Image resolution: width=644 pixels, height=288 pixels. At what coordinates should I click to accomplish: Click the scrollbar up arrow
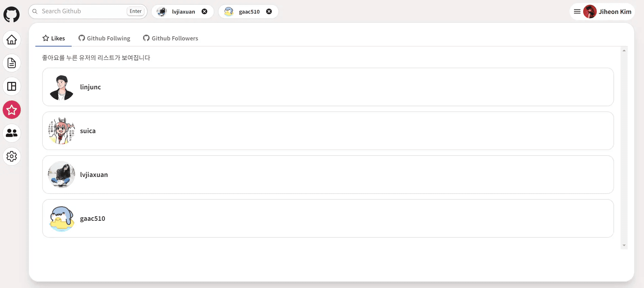point(624,50)
